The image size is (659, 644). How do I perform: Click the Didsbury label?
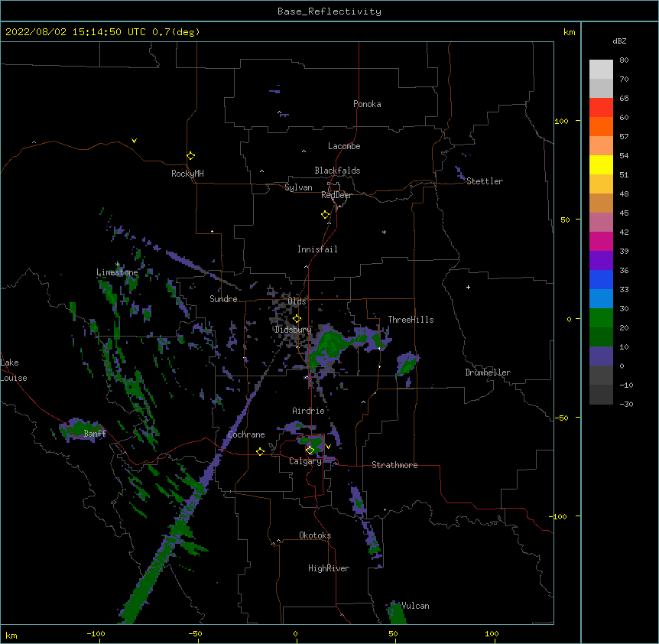[x=294, y=330]
